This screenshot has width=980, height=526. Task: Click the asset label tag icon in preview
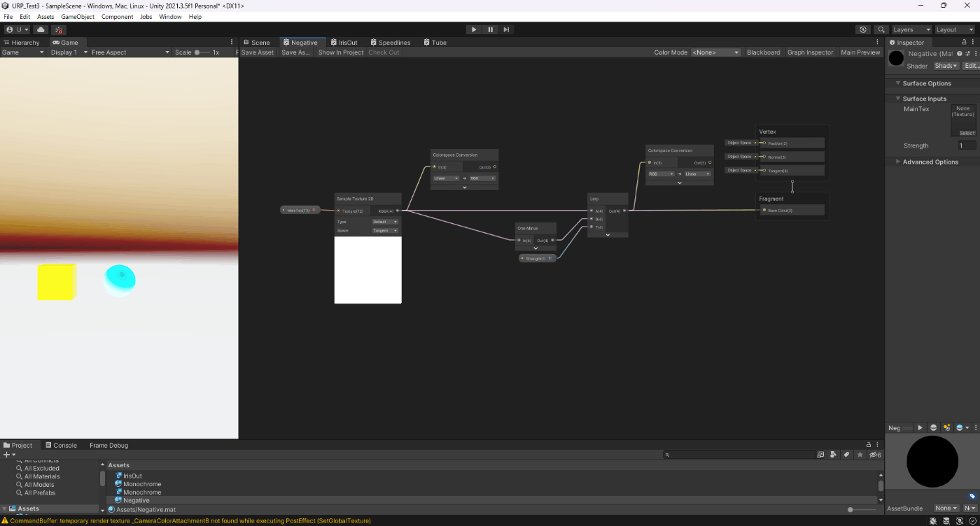click(x=972, y=497)
